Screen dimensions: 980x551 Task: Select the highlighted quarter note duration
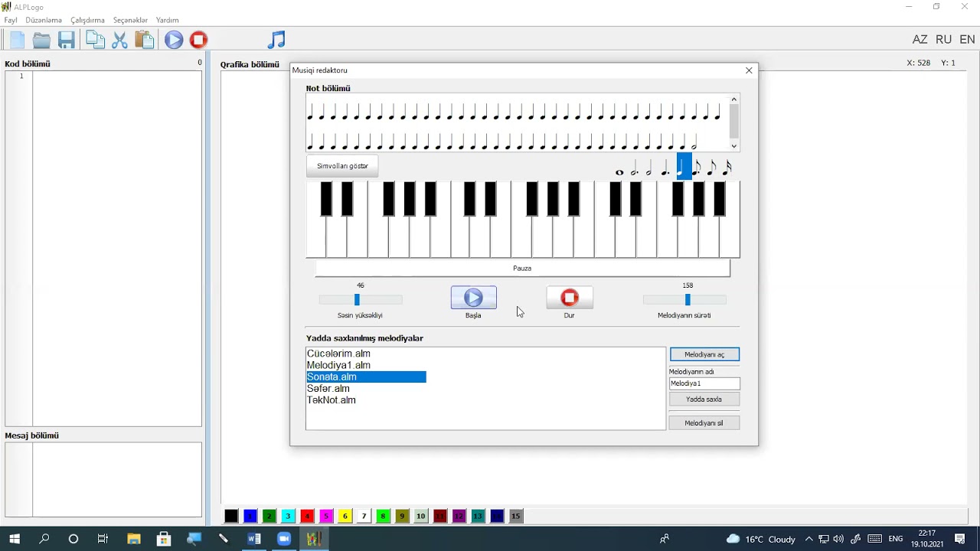(684, 166)
